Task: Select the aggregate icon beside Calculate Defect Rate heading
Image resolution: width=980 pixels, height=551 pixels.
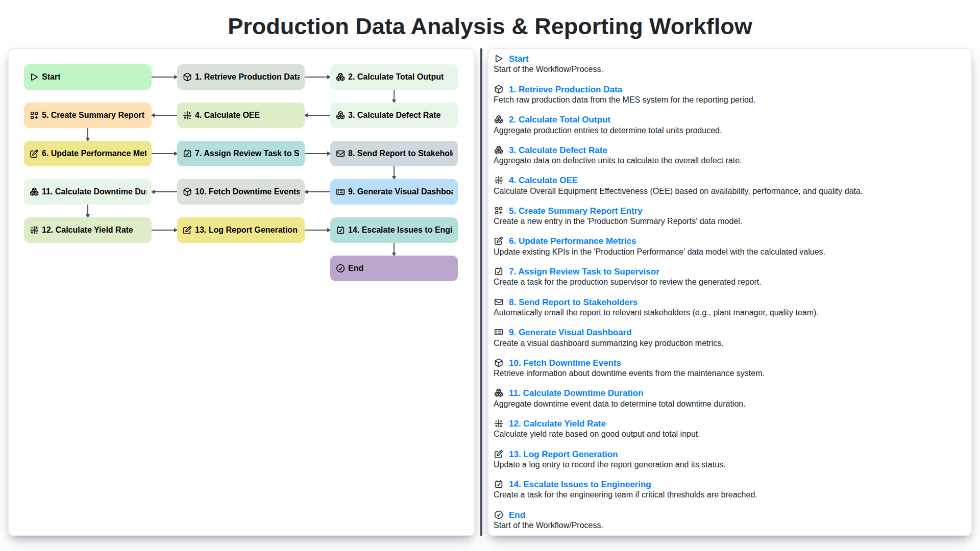Action: tap(340, 115)
